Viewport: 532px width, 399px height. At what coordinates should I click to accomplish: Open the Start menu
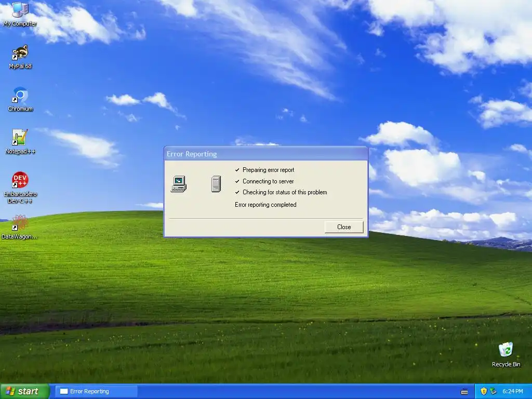click(x=24, y=391)
